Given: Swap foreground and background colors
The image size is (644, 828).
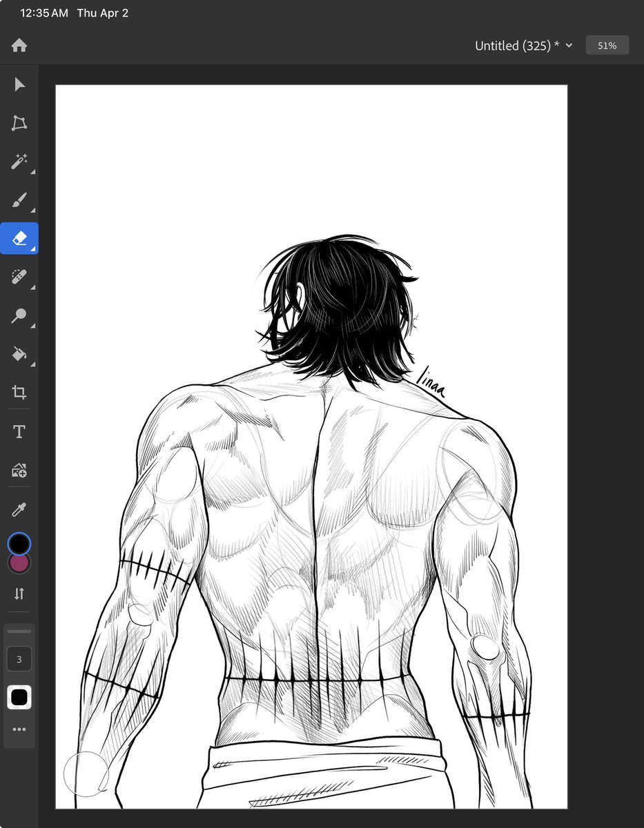Looking at the screenshot, I should (19, 593).
